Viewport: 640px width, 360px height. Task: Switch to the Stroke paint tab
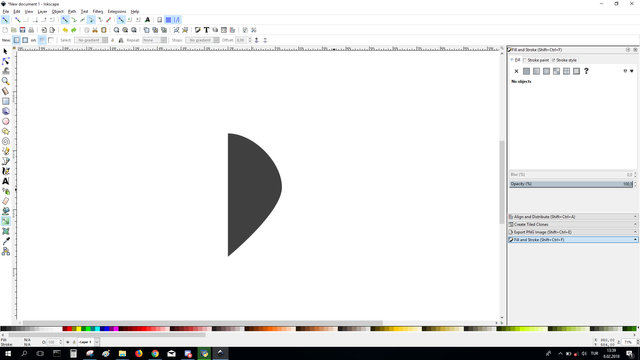coord(536,60)
